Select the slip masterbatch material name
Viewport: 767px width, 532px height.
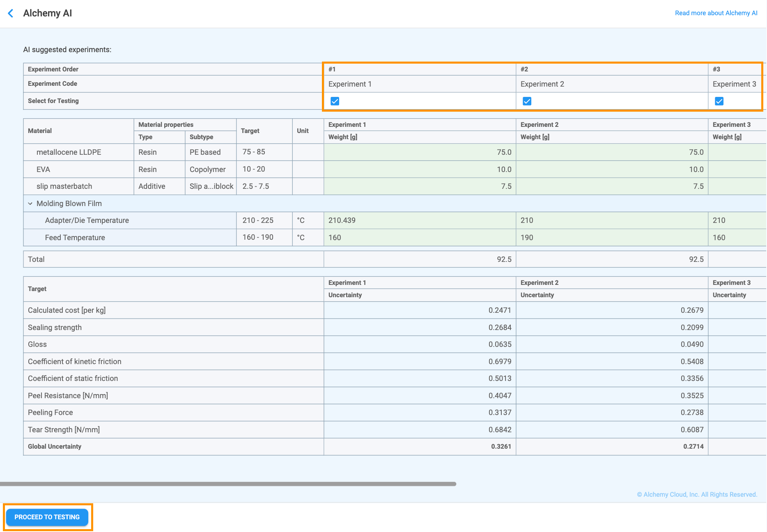pyautogui.click(x=64, y=186)
